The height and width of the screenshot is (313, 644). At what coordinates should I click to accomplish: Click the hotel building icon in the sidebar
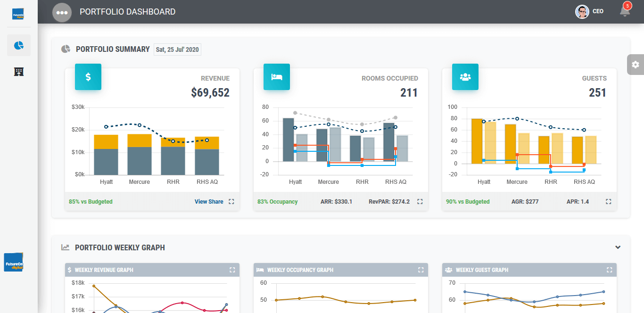(19, 72)
